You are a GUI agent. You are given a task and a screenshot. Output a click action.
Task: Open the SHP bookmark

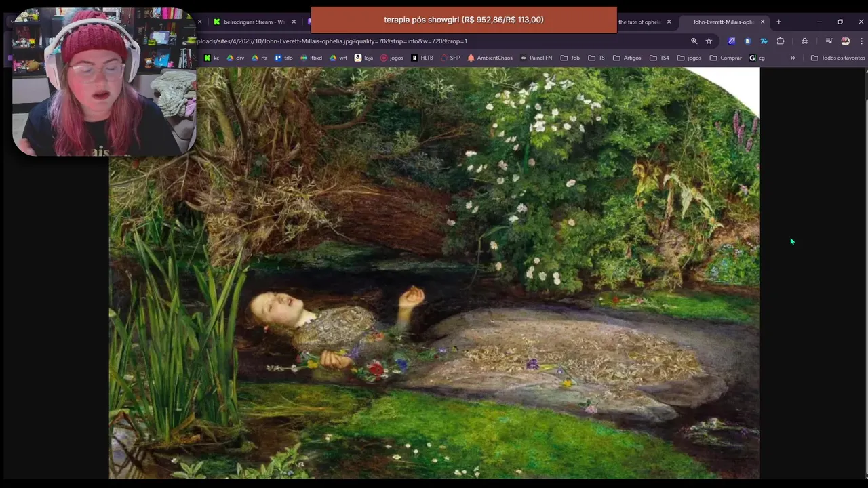[450, 58]
